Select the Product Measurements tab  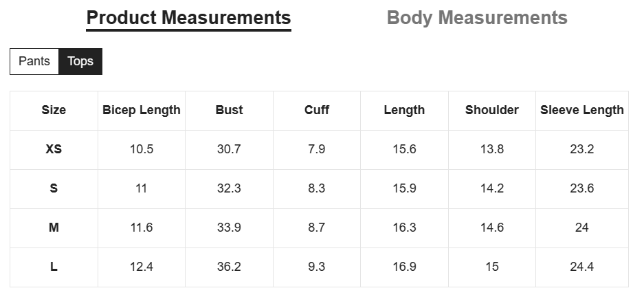point(188,18)
